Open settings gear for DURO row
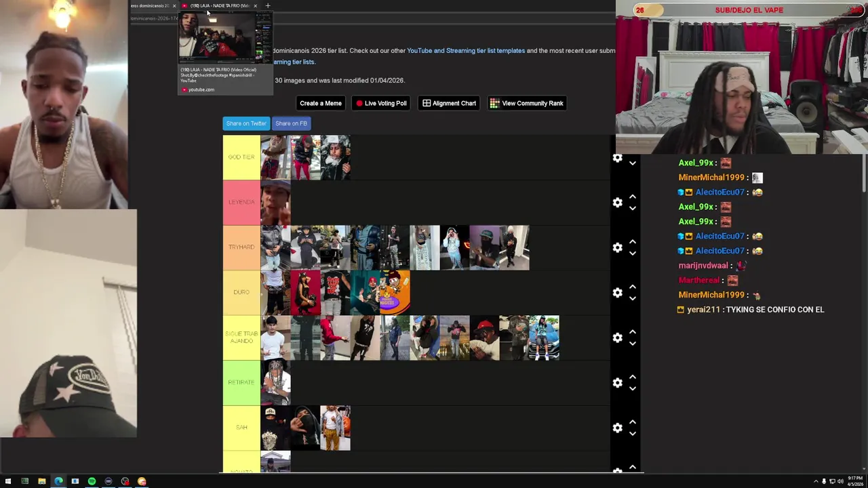Screen dimensions: 868x488 pyautogui.click(x=617, y=293)
